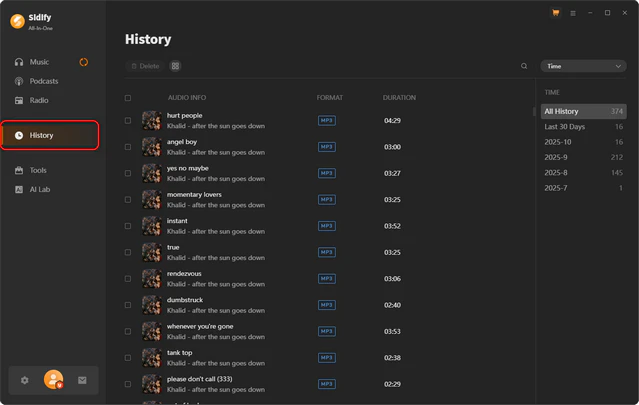
Task: Open the Tools section
Action: point(38,170)
